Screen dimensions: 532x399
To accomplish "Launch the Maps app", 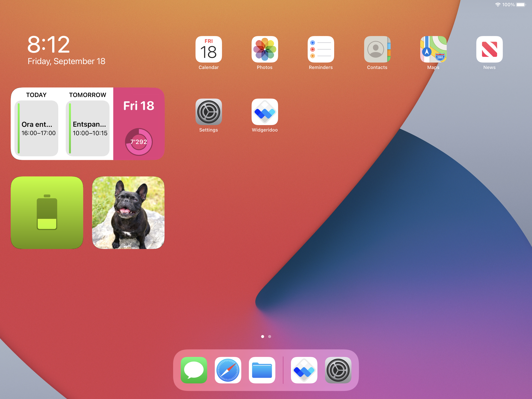I will [433, 49].
